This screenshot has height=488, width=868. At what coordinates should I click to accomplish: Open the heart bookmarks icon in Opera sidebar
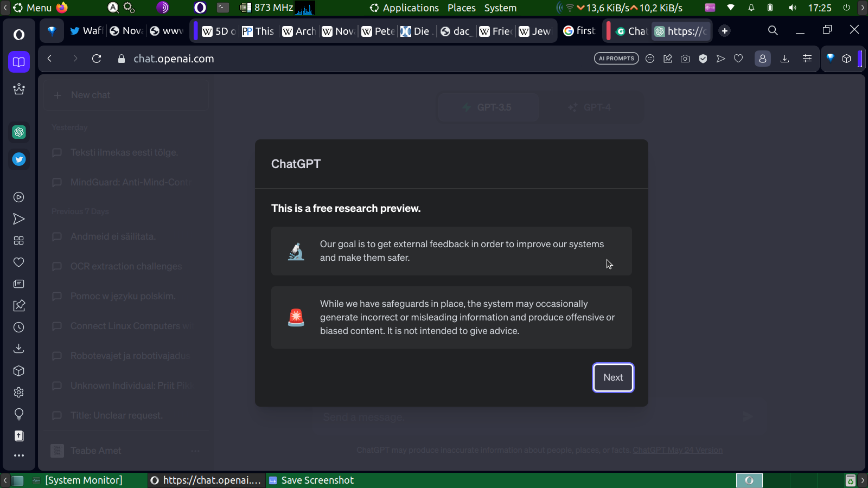click(19, 262)
